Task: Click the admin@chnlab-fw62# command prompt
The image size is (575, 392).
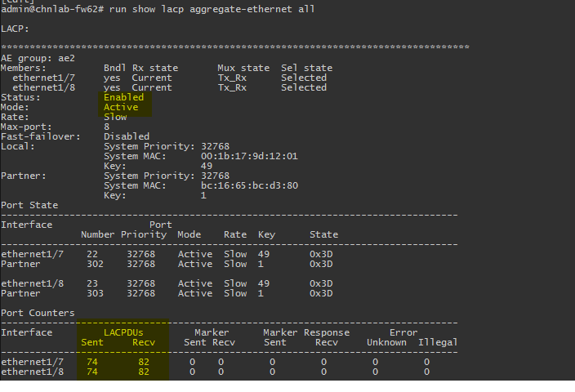Action: pos(51,9)
